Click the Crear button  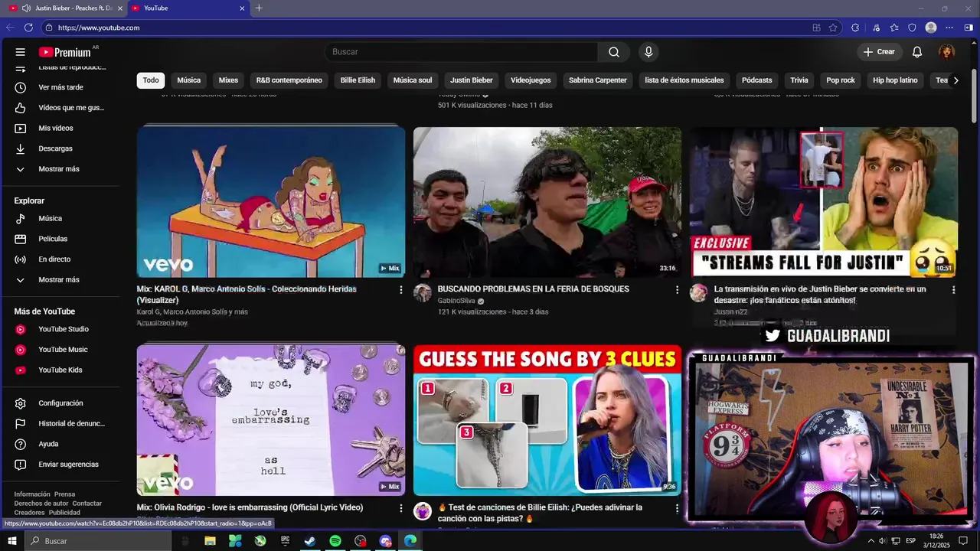878,52
